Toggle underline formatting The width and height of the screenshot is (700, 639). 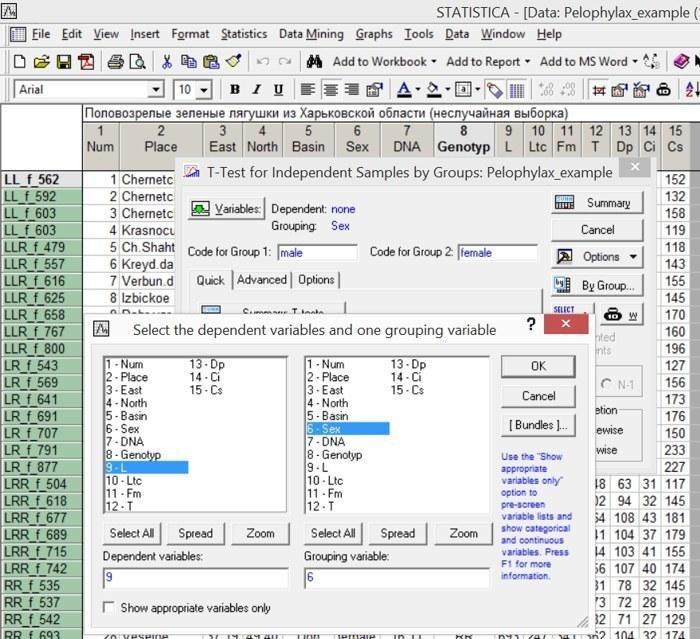(278, 90)
